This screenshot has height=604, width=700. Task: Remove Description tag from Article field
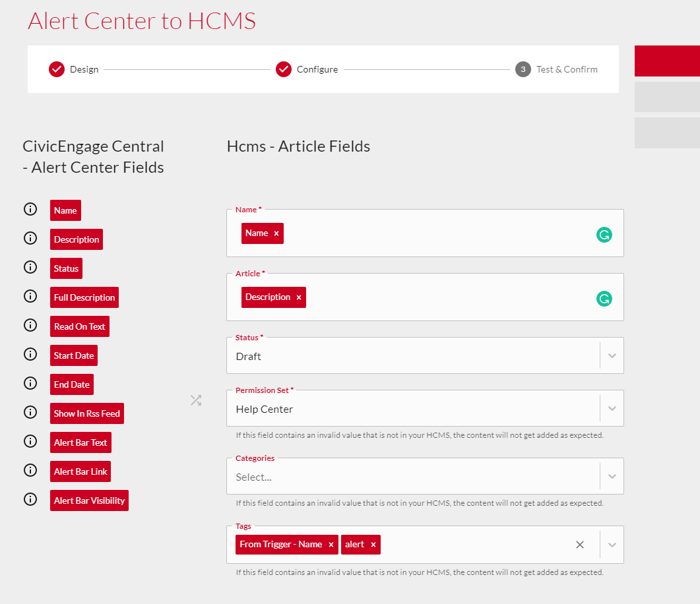click(299, 297)
